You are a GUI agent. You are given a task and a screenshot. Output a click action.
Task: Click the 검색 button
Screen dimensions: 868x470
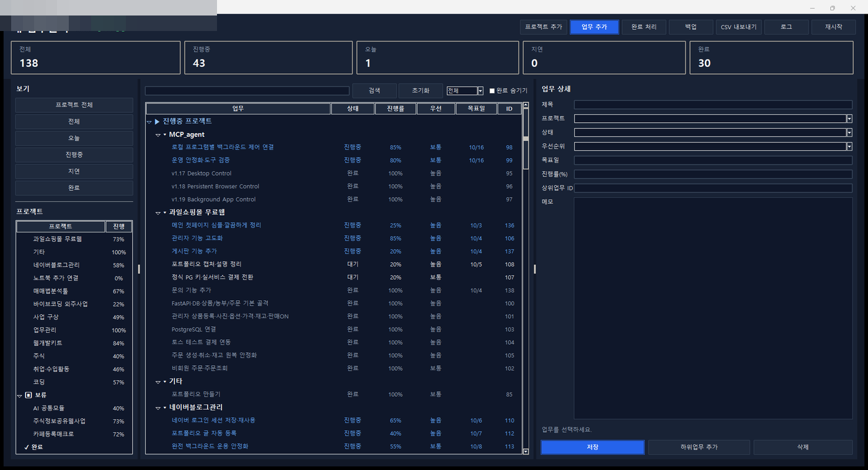374,91
